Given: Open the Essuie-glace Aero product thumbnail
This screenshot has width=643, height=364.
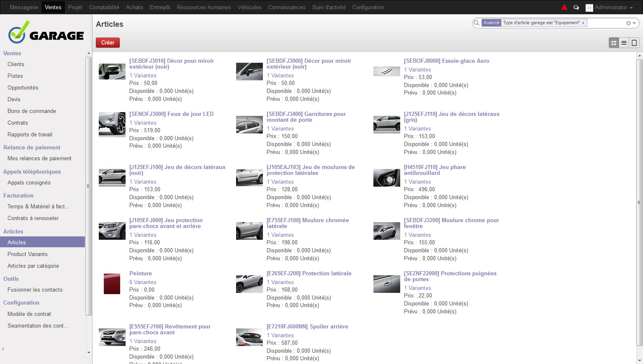Looking at the screenshot, I should tap(386, 71).
